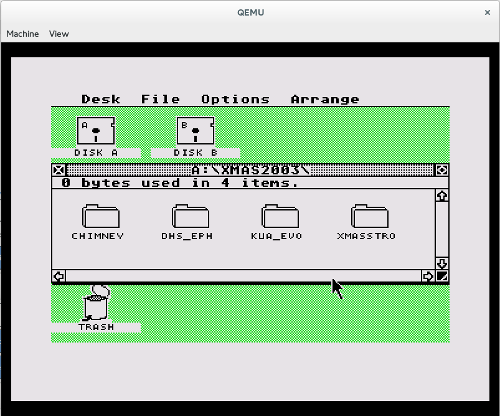Click the vertical scrollbar down arrow
This screenshot has width=500, height=416.
[442, 263]
